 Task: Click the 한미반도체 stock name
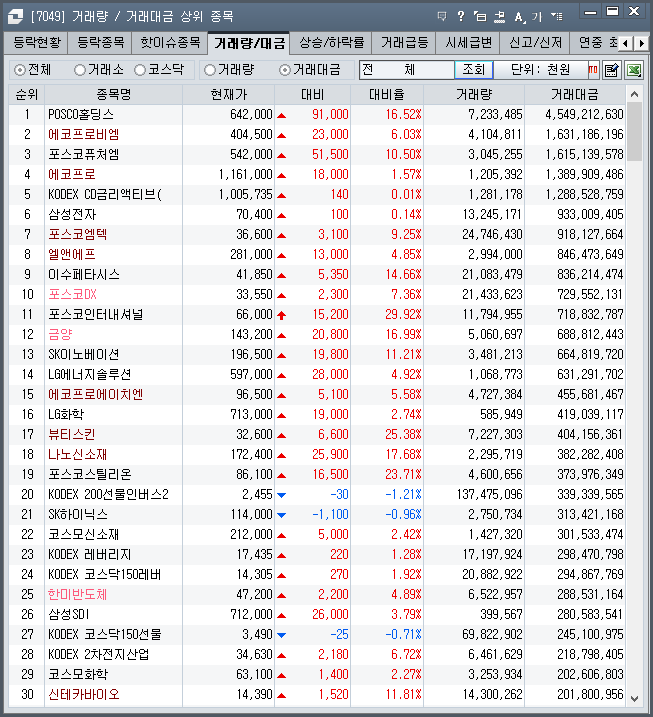pos(78,594)
